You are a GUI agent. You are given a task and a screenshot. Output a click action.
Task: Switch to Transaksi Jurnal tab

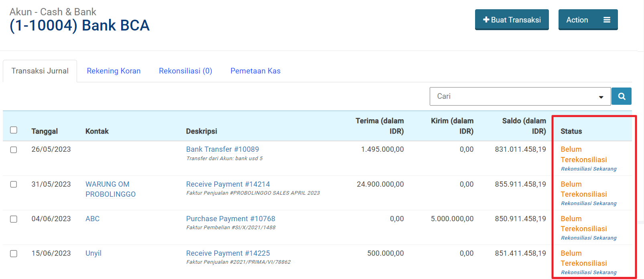tap(40, 71)
